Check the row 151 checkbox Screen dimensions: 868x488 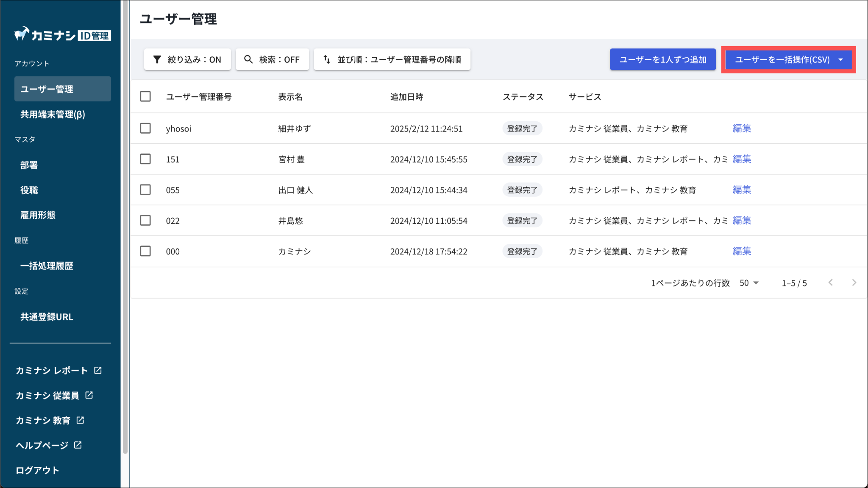(145, 159)
